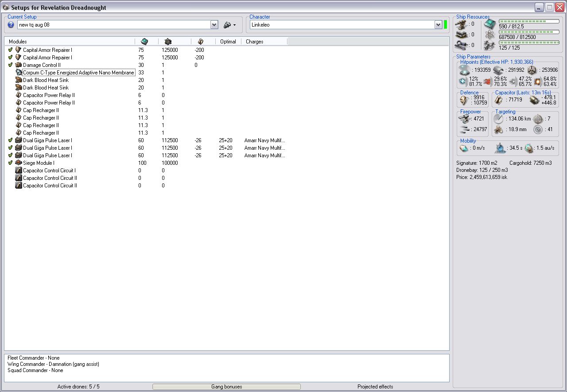
Task: Click the scan resolution icon showing 18.9 mm
Action: [x=499, y=129]
